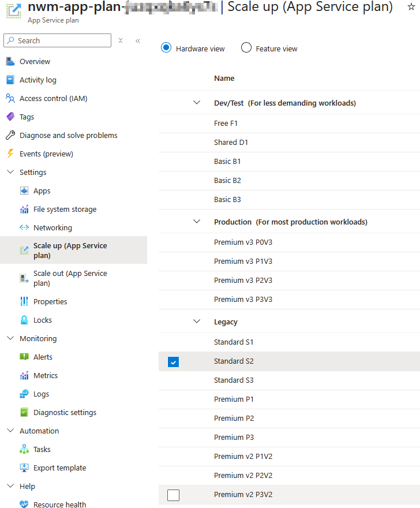Select the Feature view radio button
Image resolution: width=420 pixels, height=508 pixels.
tap(246, 47)
